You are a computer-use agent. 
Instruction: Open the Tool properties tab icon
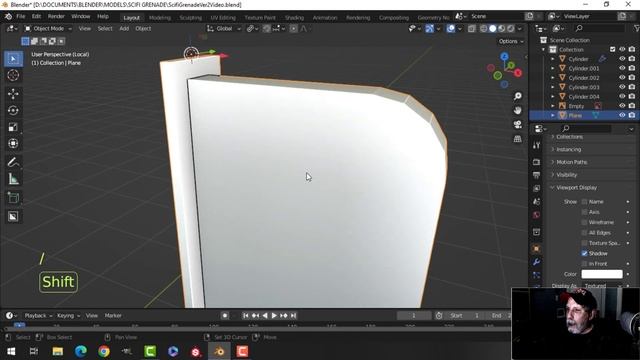pos(536,145)
